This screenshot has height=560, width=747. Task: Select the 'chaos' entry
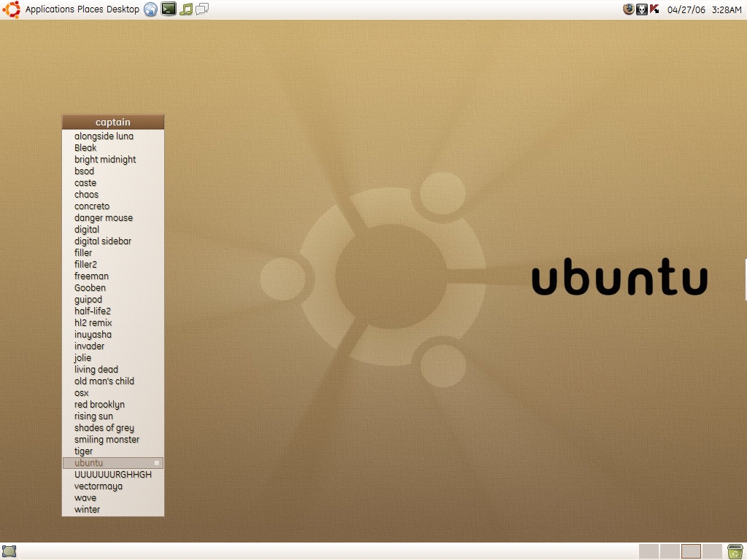tap(113, 194)
